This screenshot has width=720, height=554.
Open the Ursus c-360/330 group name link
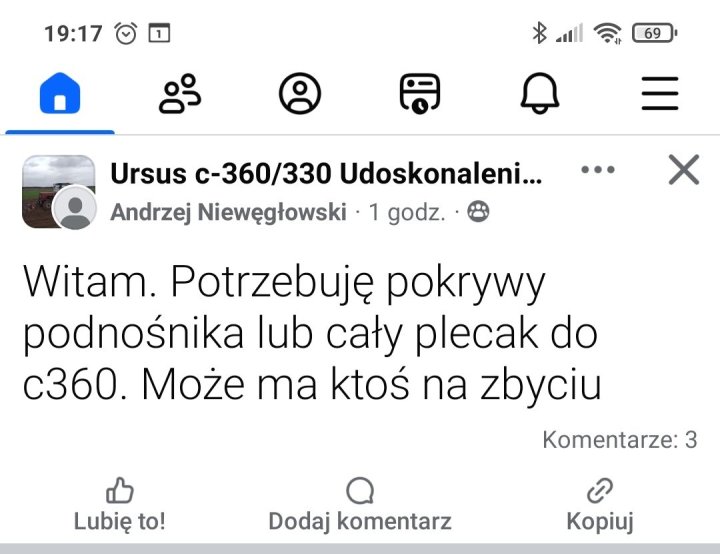point(326,174)
